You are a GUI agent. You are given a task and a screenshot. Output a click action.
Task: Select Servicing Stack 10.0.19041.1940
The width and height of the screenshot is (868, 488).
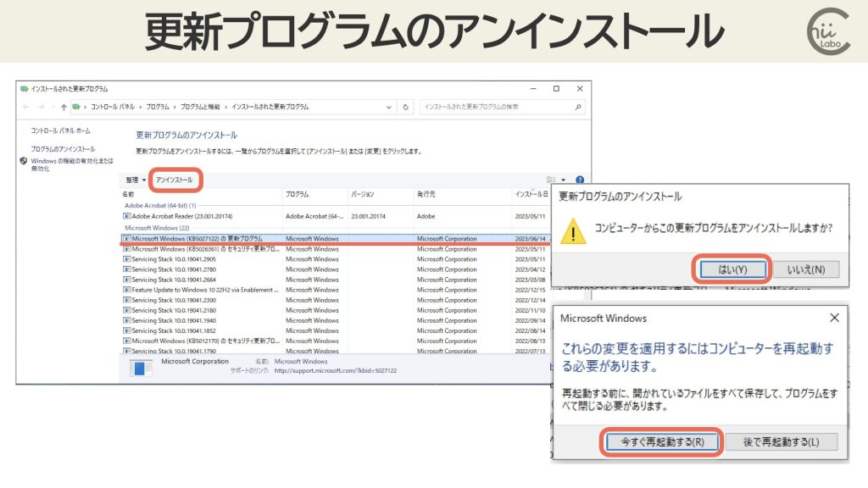[336, 320]
